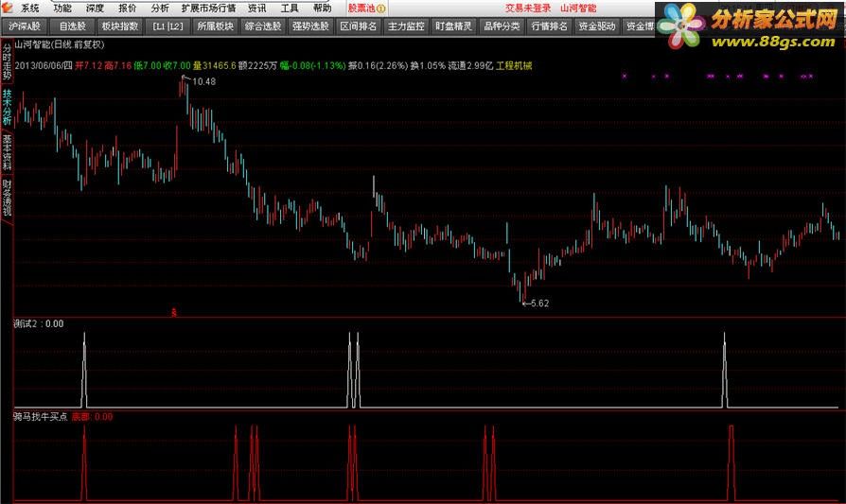Open the 报价 menu

[128, 9]
